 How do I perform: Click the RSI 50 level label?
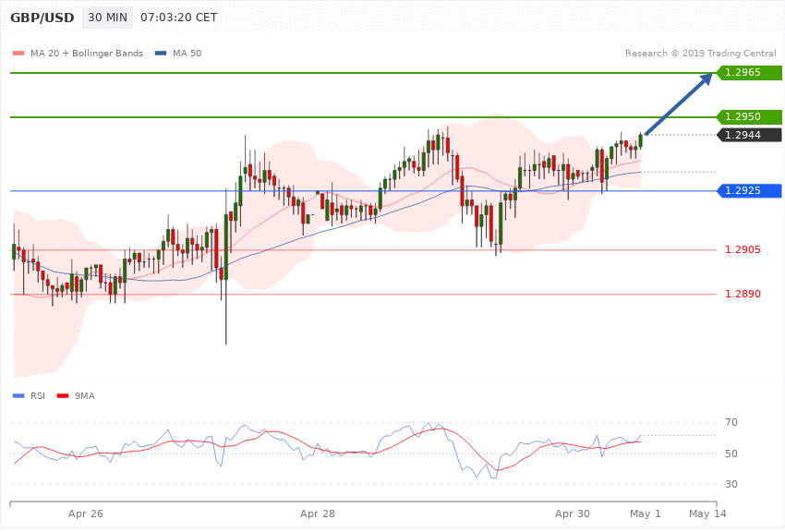[x=731, y=453]
